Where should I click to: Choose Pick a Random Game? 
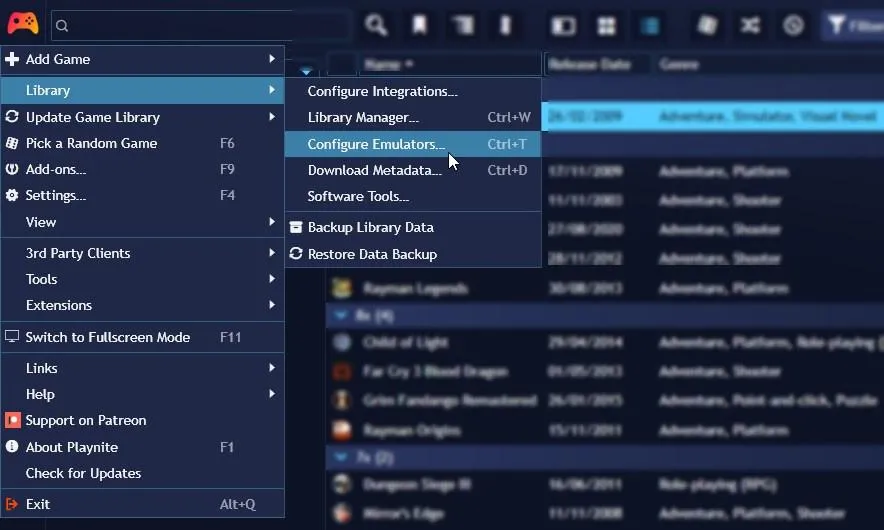(142, 143)
